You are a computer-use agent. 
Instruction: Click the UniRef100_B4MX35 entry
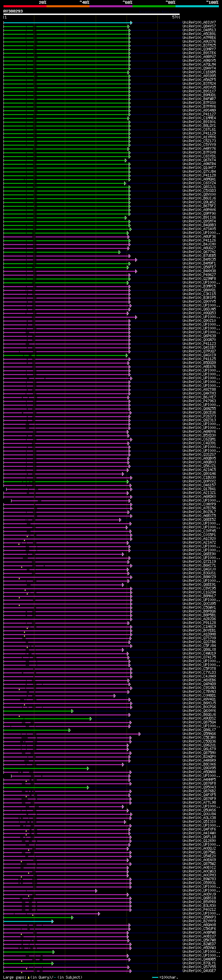[x=199, y=259]
